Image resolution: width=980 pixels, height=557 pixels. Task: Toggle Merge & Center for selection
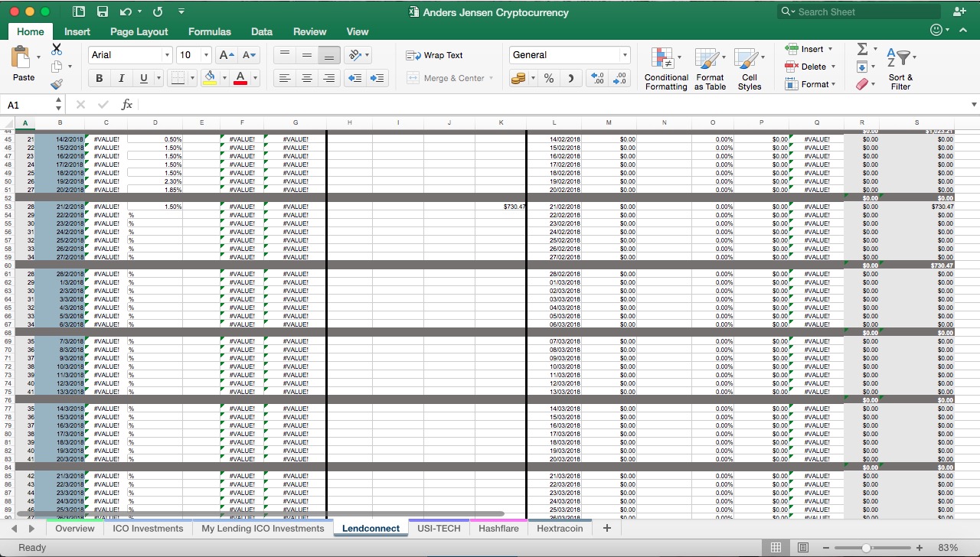(450, 78)
